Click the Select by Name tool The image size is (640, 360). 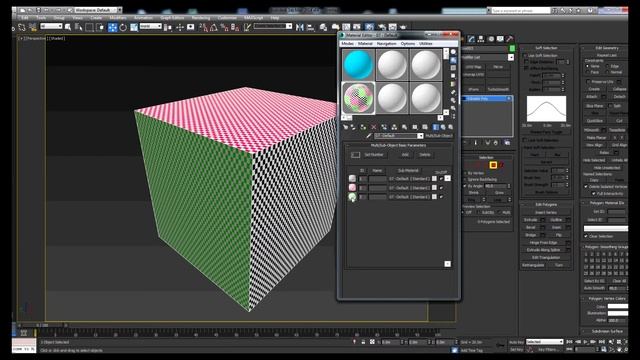pyautogui.click(x=79, y=27)
